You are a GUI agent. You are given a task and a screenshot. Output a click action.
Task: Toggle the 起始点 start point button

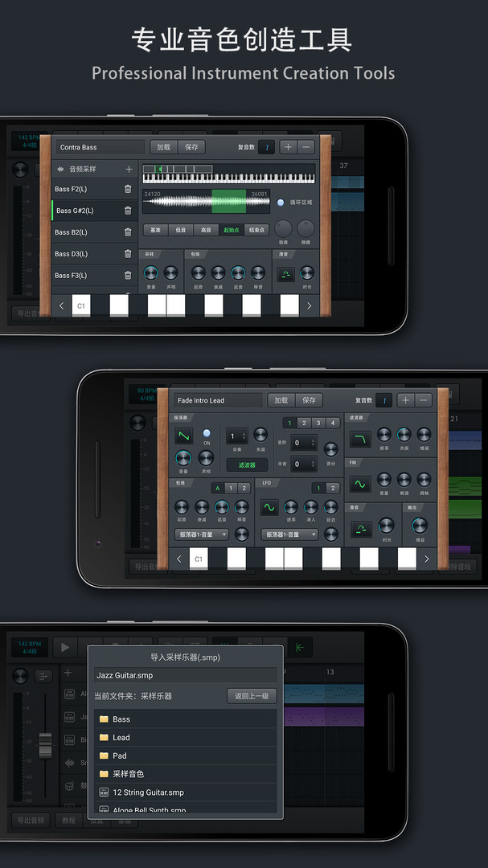pyautogui.click(x=231, y=230)
